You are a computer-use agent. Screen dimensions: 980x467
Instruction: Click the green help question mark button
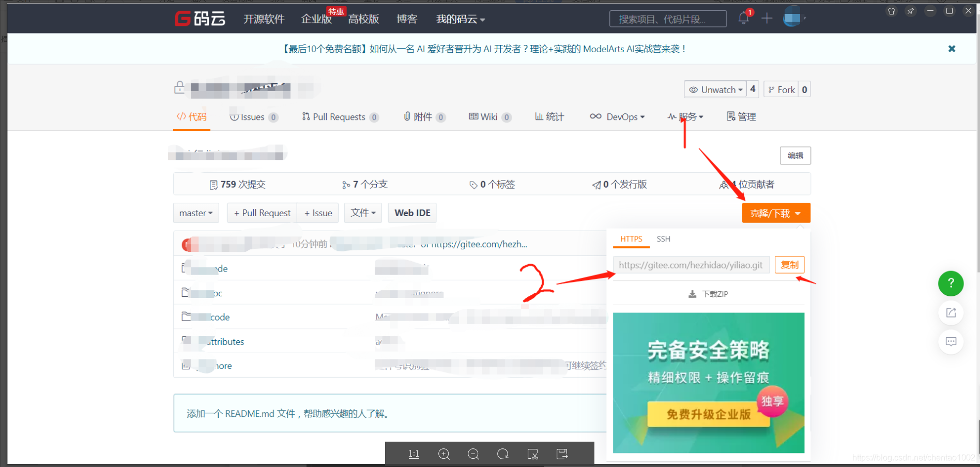(x=951, y=283)
